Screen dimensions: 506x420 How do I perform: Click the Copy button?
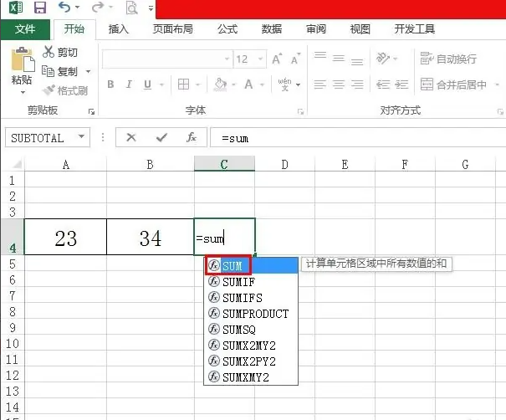click(x=59, y=71)
